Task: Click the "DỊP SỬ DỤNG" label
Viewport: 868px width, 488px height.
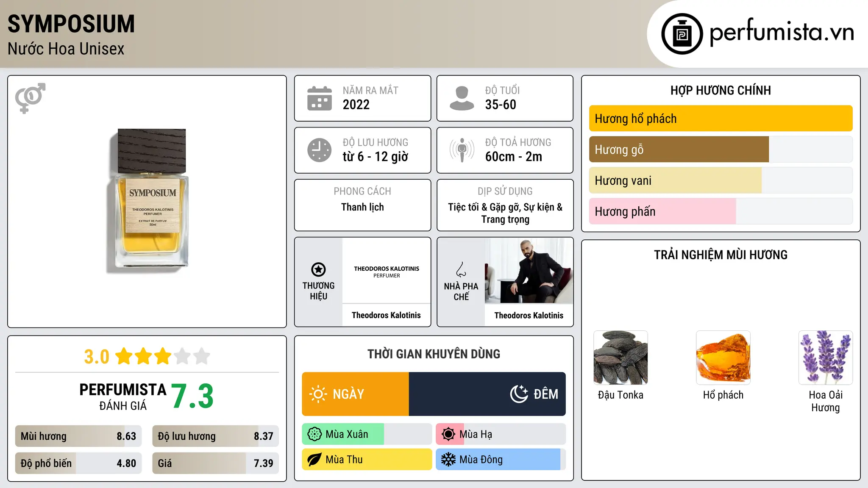Action: (505, 191)
